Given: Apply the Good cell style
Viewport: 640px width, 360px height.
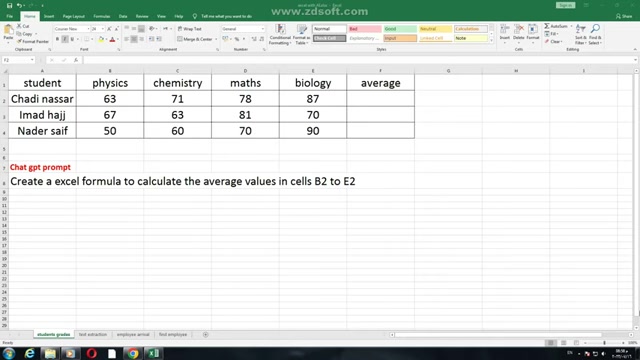Looking at the screenshot, I should click(400, 29).
